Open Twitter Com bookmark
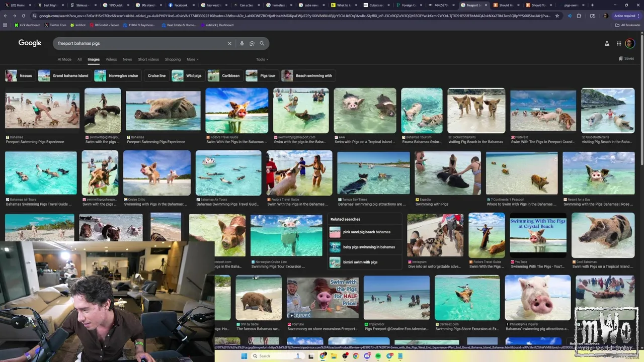This screenshot has height=362, width=644. point(55,25)
